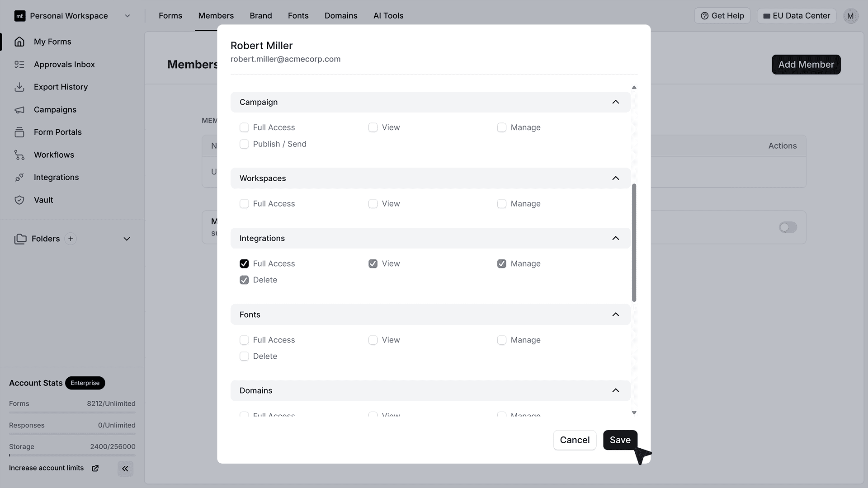The image size is (868, 488).
Task: Uncheck Integrations Manage permission
Action: (502, 263)
